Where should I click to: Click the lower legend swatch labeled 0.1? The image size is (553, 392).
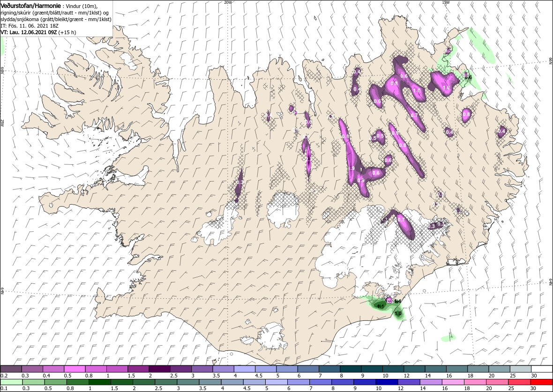(12, 382)
